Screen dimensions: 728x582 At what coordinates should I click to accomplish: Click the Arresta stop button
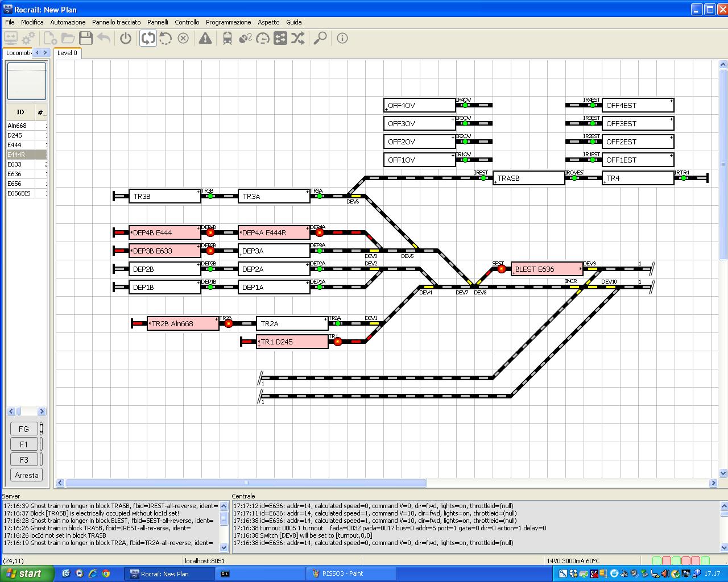point(27,475)
